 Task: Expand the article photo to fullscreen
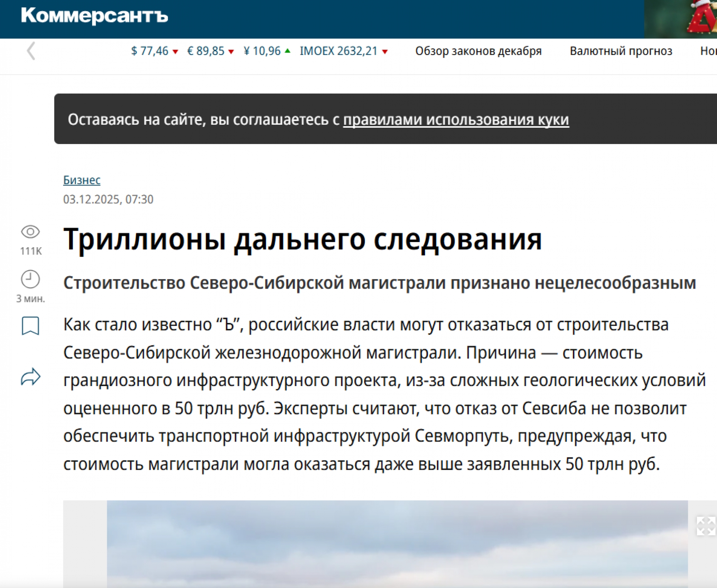(705, 526)
